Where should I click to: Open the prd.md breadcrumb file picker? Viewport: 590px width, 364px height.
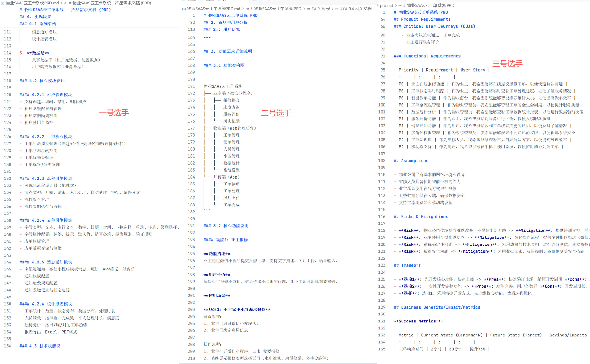pyautogui.click(x=386, y=5)
